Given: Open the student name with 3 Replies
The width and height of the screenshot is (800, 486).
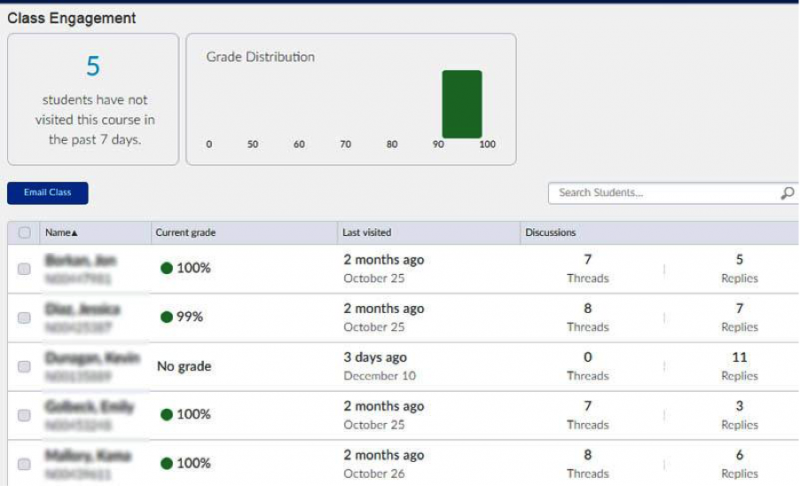Looking at the screenshot, I should pos(89,407).
